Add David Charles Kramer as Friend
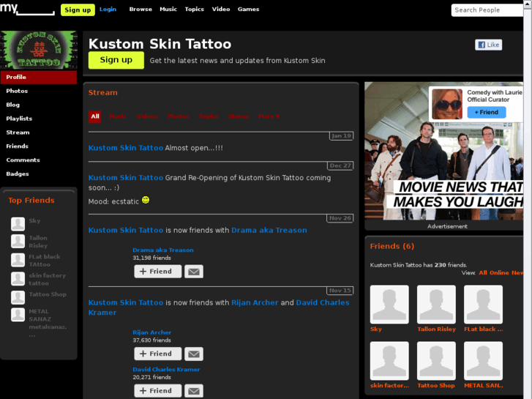Screen dimensions: 532x399 coord(158,391)
